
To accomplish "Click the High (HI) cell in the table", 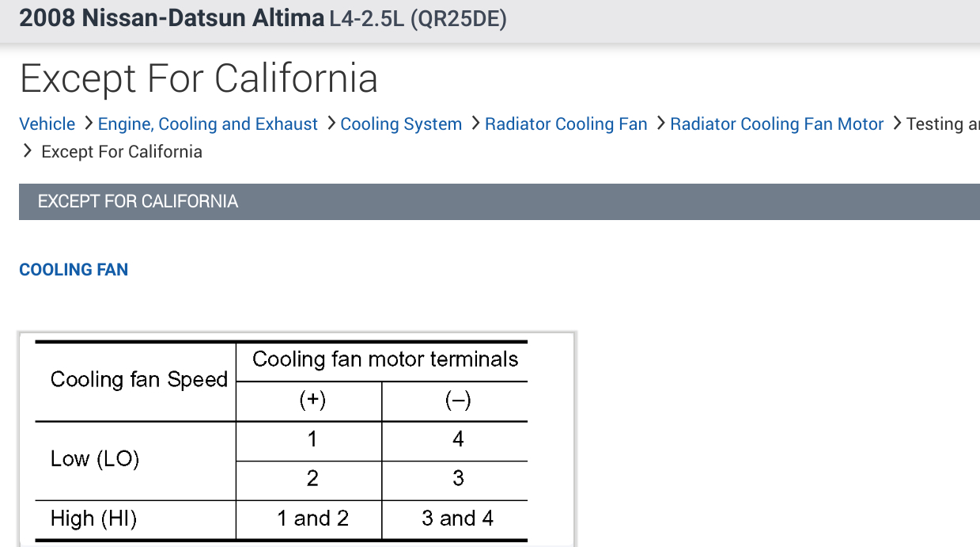I will (x=94, y=519).
